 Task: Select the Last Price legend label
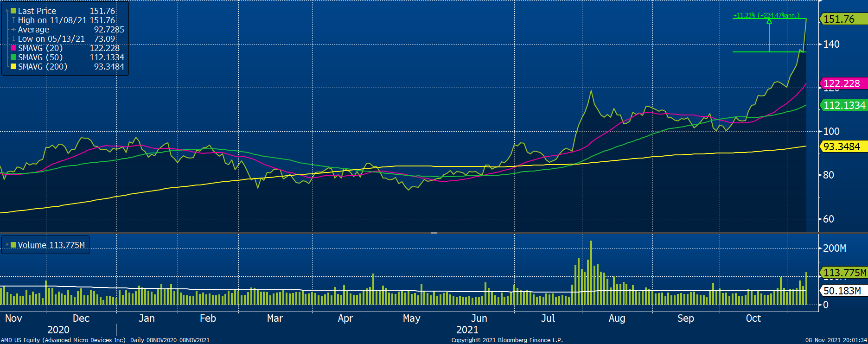point(37,11)
